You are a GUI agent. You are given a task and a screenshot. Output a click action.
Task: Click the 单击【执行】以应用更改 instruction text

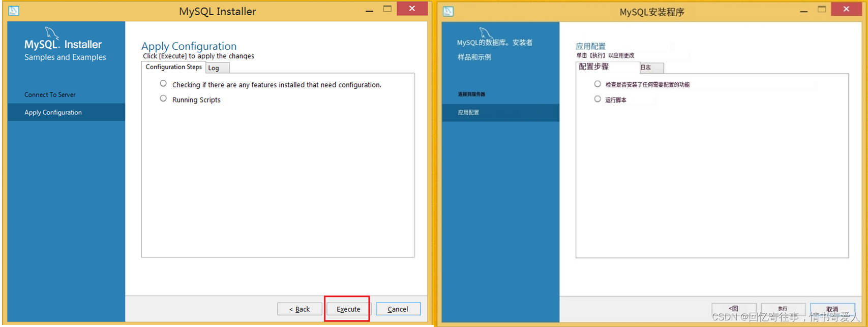pyautogui.click(x=605, y=55)
